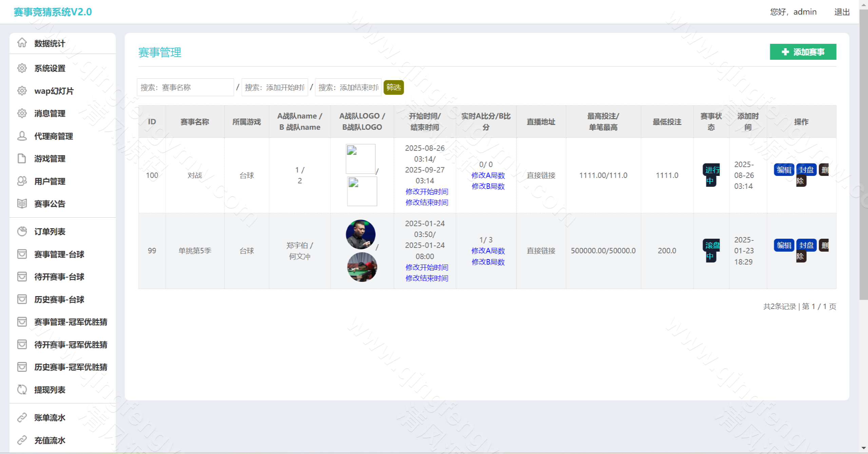Screen dimensions: 868x454
Task: Click the refresh icon beside 提现列表
Action: click(22, 389)
